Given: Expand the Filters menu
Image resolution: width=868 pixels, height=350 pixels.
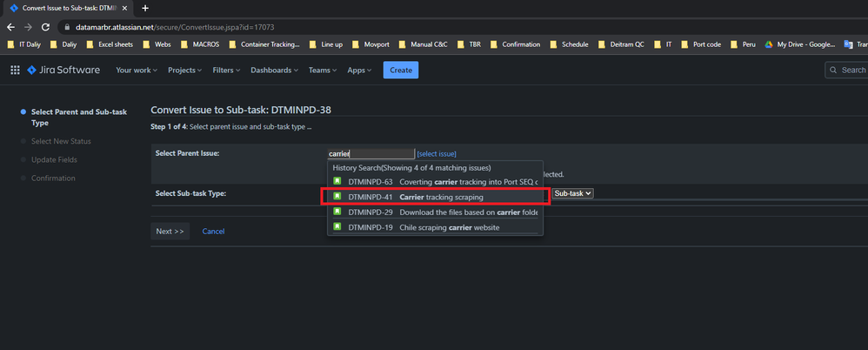Looking at the screenshot, I should click(226, 70).
